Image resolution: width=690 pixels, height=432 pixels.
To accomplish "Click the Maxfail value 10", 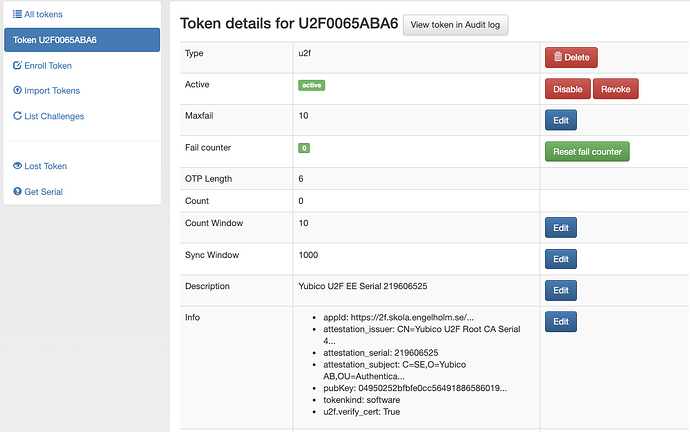I will [x=303, y=116].
